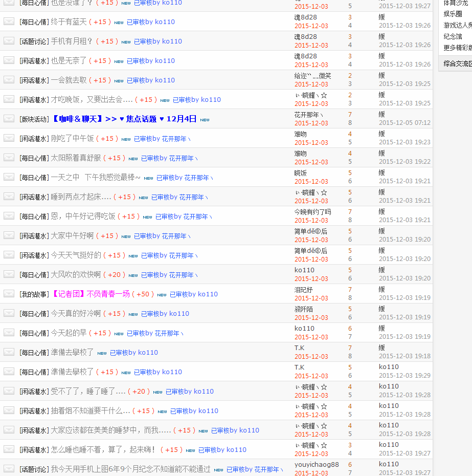Click last reply time 2015-12-03 19:29
This screenshot has height=476, width=472.
click(404, 375)
